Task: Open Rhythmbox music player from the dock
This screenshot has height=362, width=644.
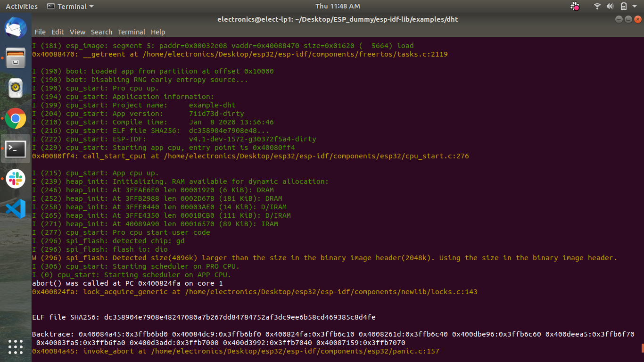Action: [x=16, y=88]
